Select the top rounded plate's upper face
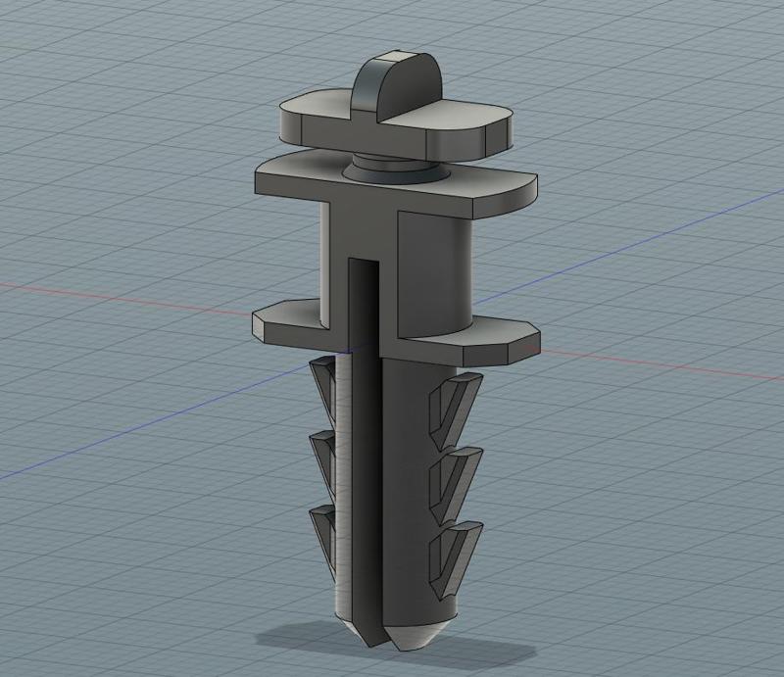Image resolution: width=784 pixels, height=677 pixels. [450, 114]
